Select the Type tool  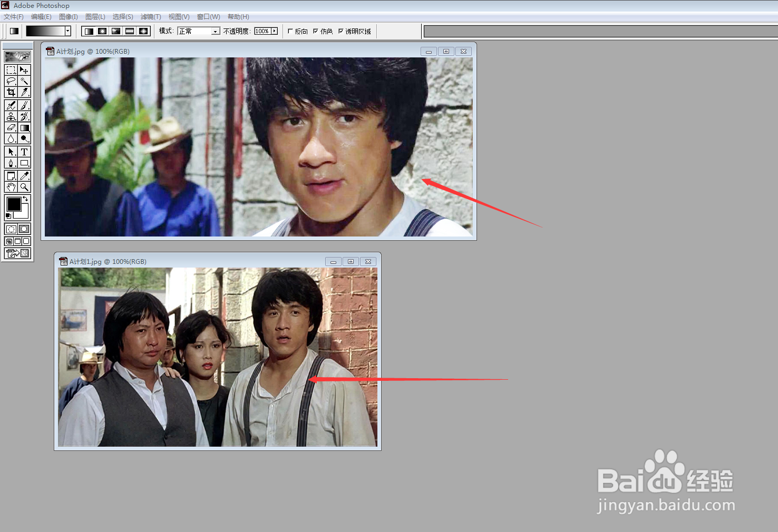(24, 152)
